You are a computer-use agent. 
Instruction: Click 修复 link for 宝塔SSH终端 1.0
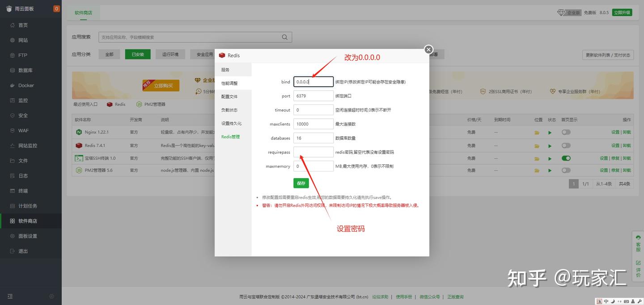coord(615,158)
